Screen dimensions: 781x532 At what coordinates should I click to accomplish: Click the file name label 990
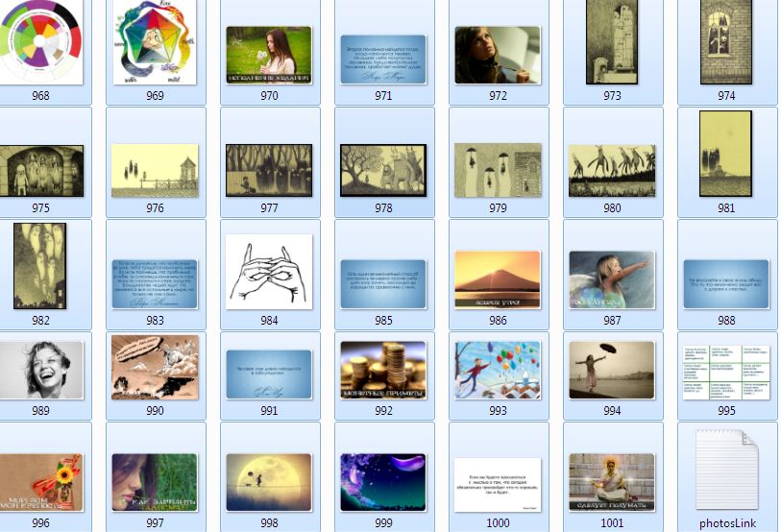point(155,410)
